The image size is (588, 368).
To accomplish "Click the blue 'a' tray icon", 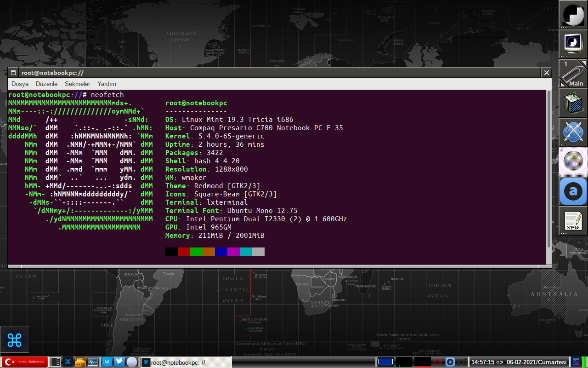I will (x=450, y=362).
